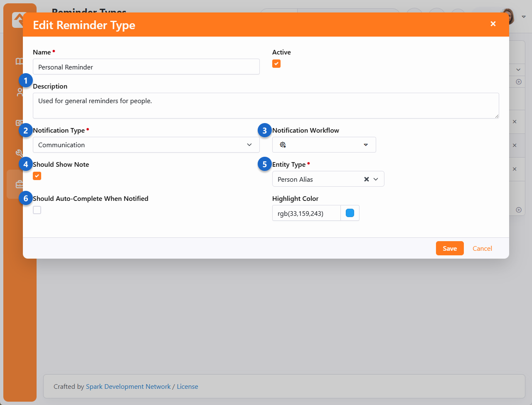The height and width of the screenshot is (405, 532).
Task: Click the gear icon in Notification Workflow
Action: click(x=283, y=145)
